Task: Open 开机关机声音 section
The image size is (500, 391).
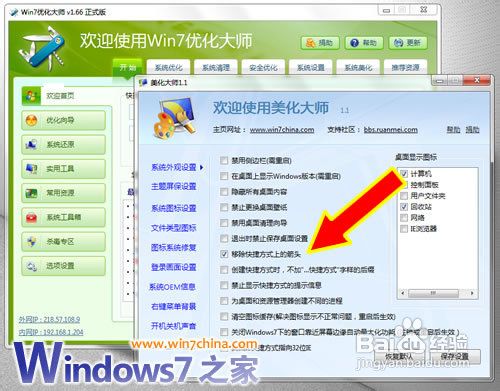Action: [x=174, y=326]
